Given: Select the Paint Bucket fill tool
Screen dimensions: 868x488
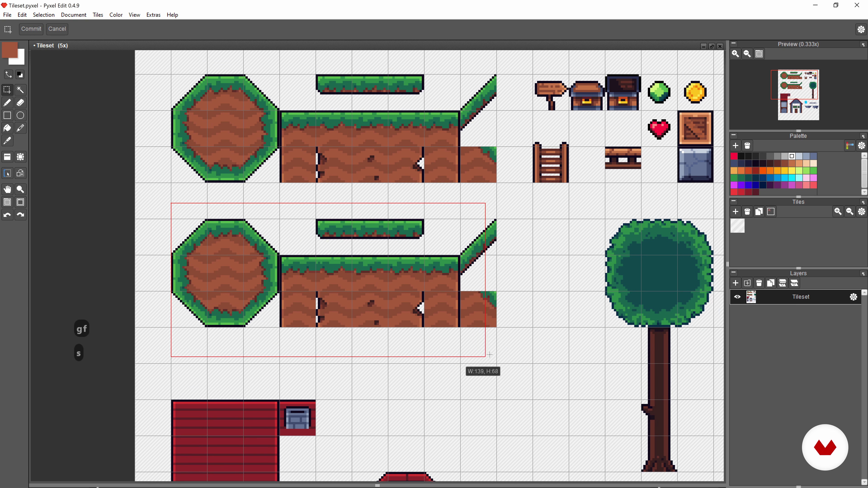Looking at the screenshot, I should (7, 128).
